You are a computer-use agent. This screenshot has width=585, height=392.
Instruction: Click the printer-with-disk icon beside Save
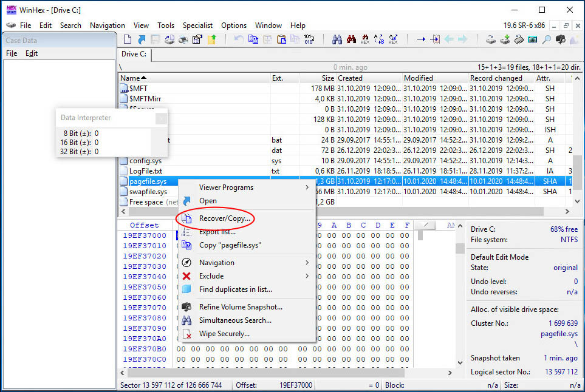pyautogui.click(x=169, y=39)
